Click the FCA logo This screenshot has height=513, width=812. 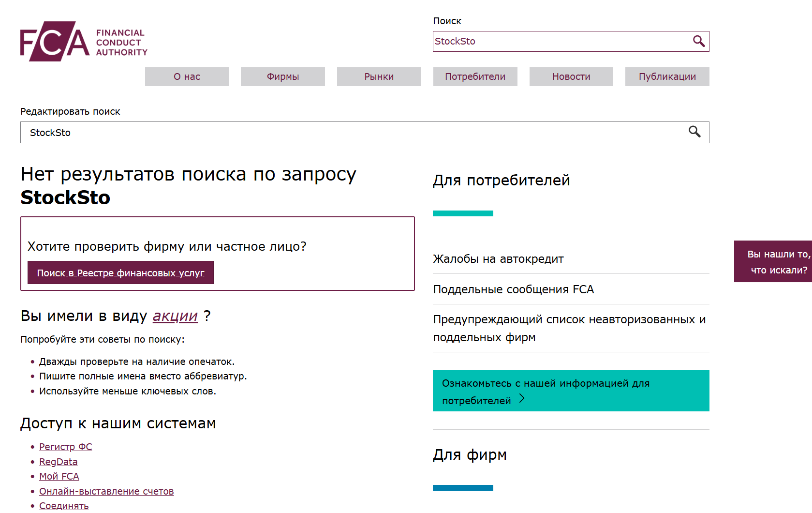coord(82,41)
